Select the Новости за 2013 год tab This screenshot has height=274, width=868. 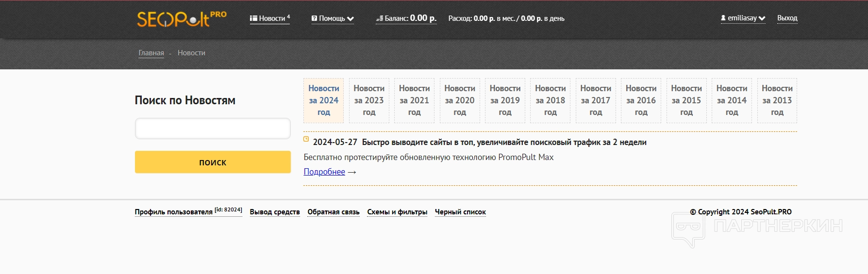point(777,100)
